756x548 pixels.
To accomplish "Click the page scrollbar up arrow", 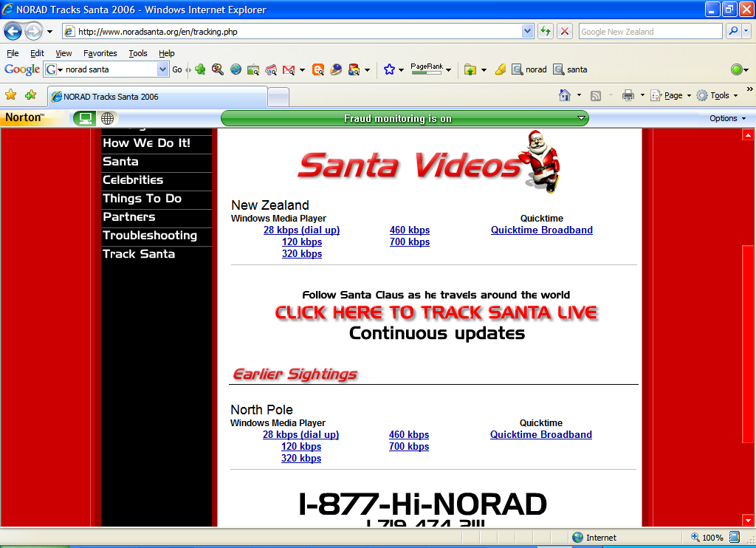I will coord(748,134).
